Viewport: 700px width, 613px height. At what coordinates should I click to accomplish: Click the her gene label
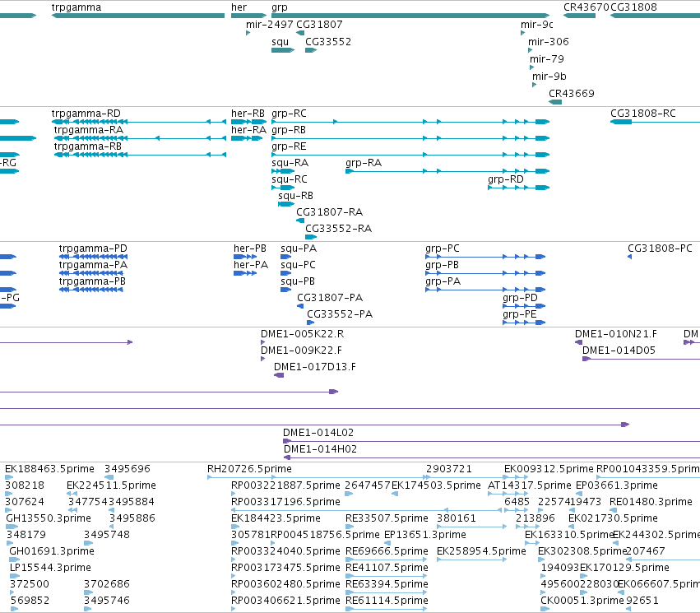(x=239, y=7)
